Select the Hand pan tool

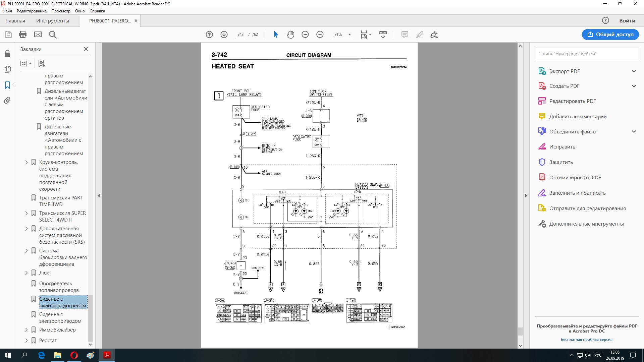click(290, 35)
